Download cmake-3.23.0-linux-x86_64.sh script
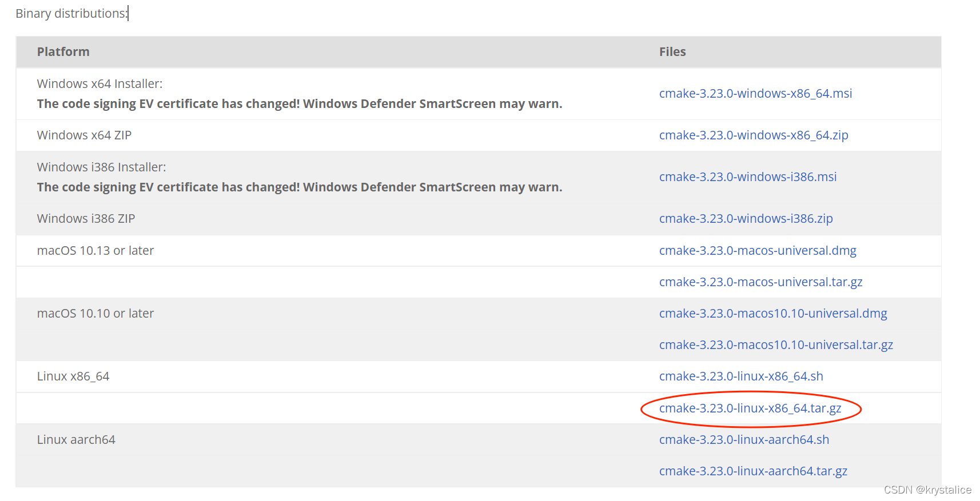980x501 pixels. [741, 376]
